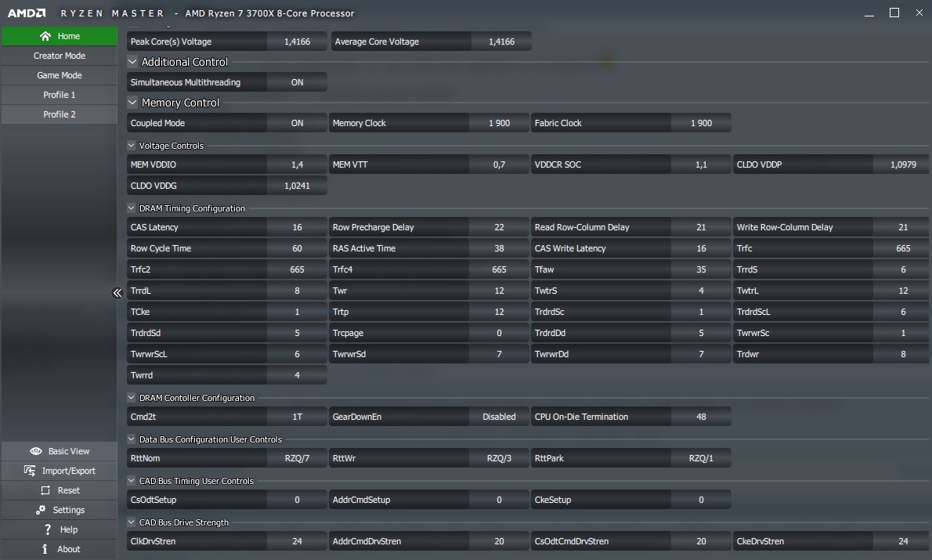Select CkeDrvStren value 24
This screenshot has height=560, width=932.
pyautogui.click(x=903, y=541)
